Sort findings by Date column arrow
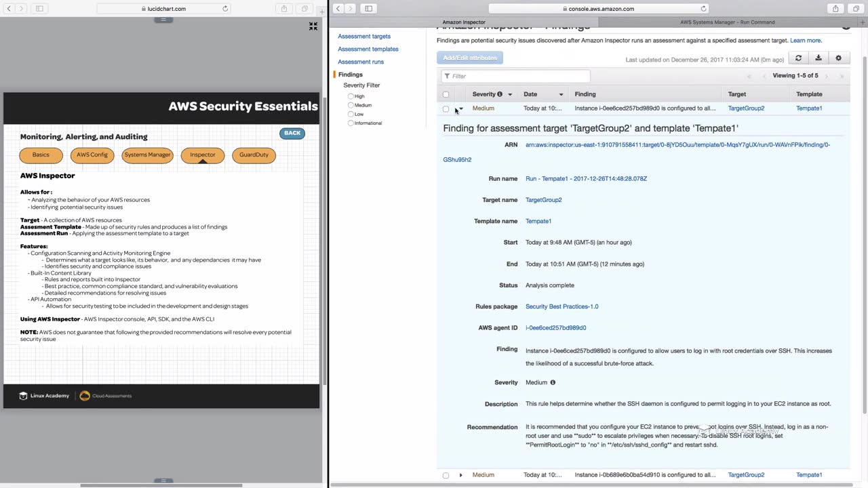Screen dimensions: 868x488 [x=561, y=95]
